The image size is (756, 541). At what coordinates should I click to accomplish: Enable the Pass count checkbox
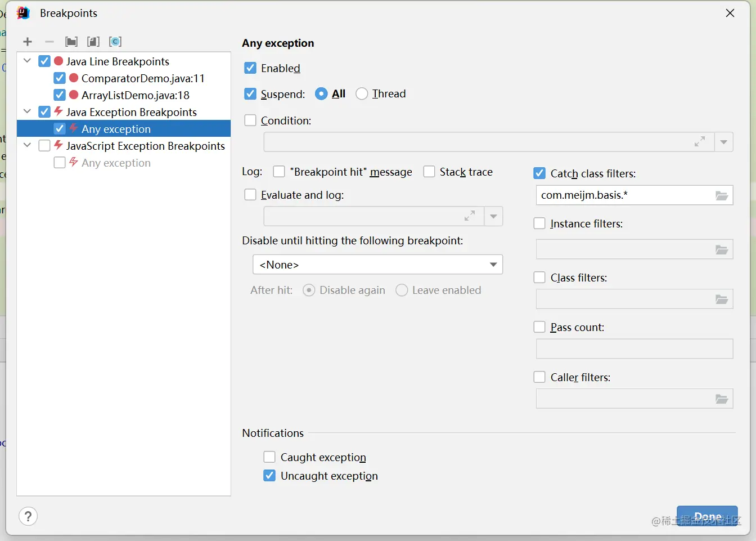(x=539, y=327)
